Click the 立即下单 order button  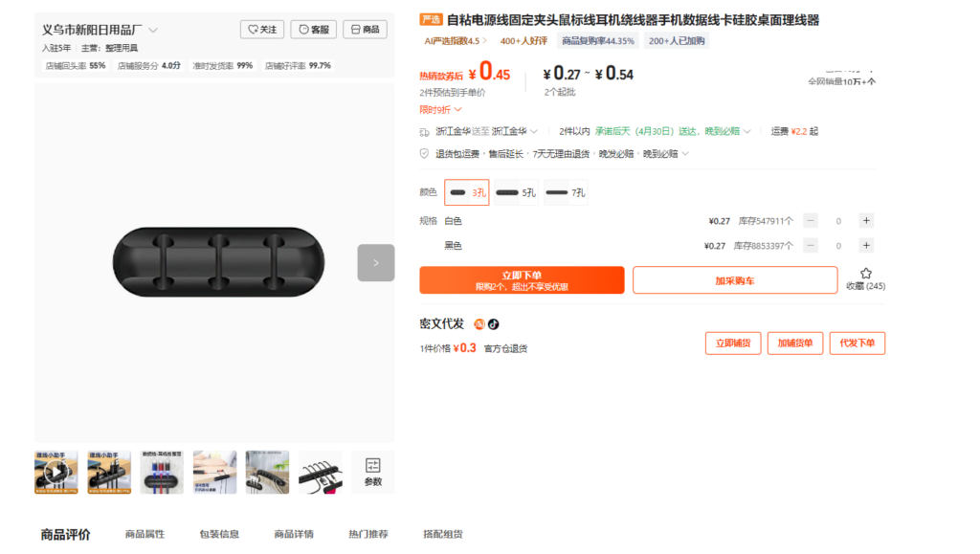(522, 279)
